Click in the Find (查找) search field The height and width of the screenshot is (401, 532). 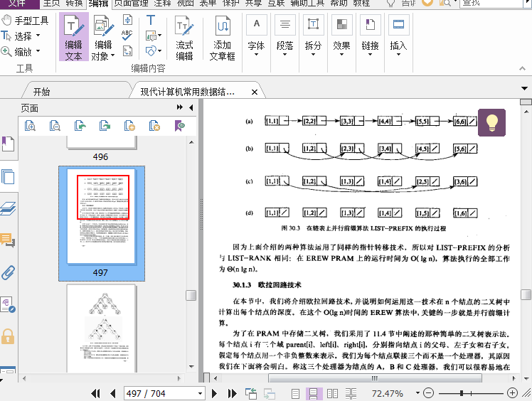[x=492, y=4]
